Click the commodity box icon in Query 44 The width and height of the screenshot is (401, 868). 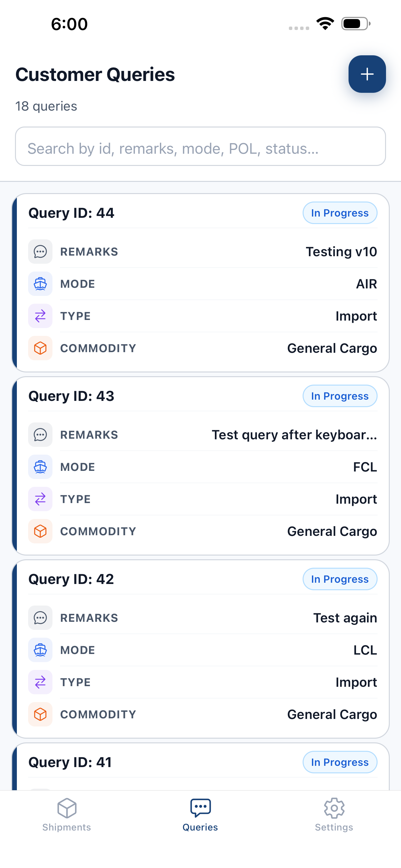tap(40, 348)
